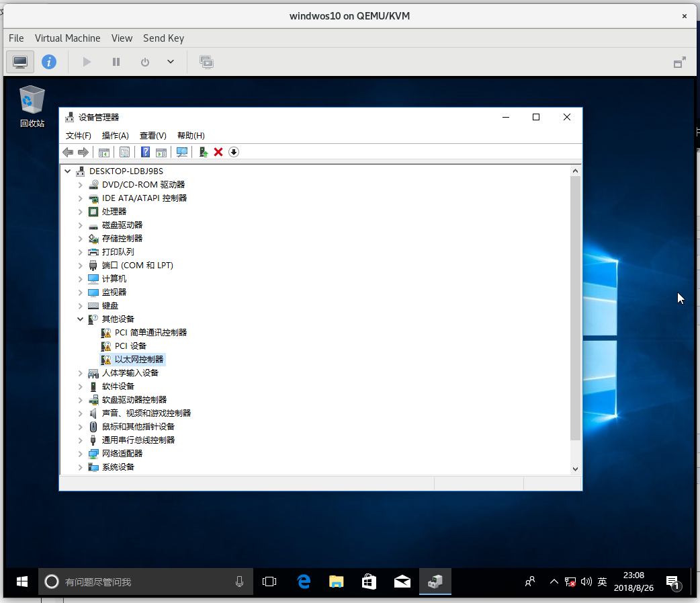This screenshot has height=603, width=700.
Task: Launch Microsoft Edge from the taskbar
Action: [304, 581]
